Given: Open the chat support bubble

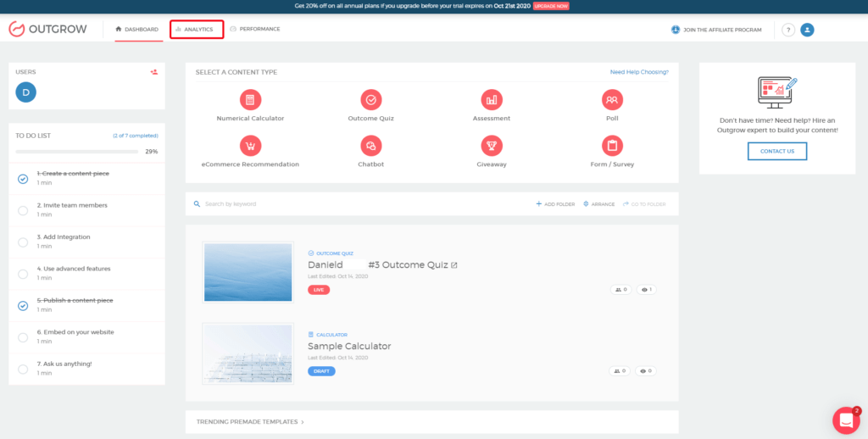Looking at the screenshot, I should pyautogui.click(x=846, y=420).
